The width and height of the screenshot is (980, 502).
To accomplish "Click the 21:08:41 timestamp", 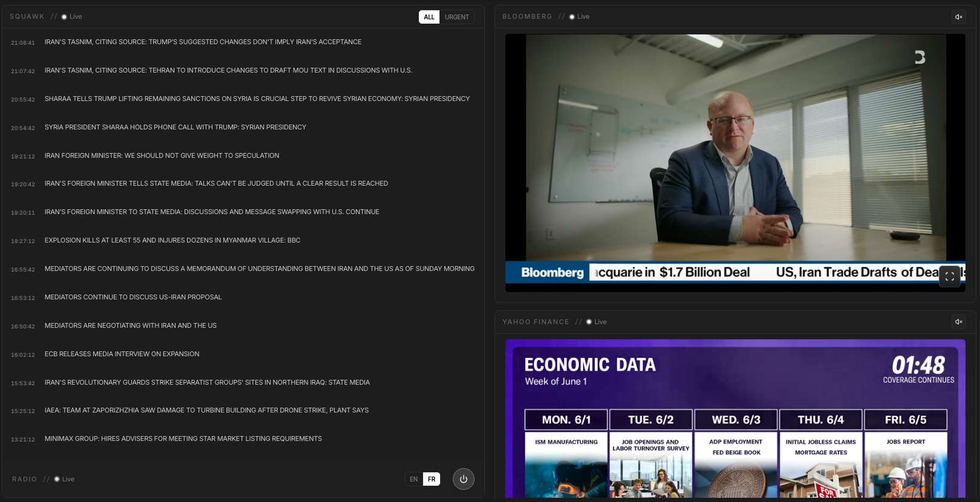I will [x=23, y=43].
